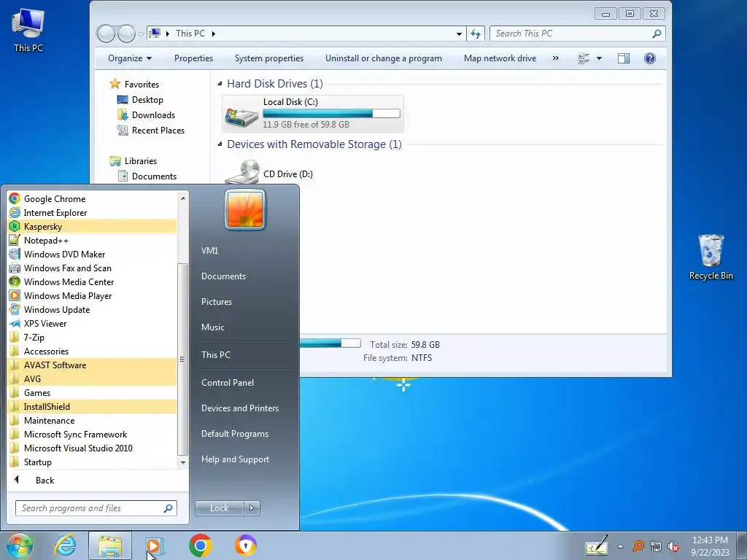Launch Windows Media Player from programs list

click(x=93, y=295)
